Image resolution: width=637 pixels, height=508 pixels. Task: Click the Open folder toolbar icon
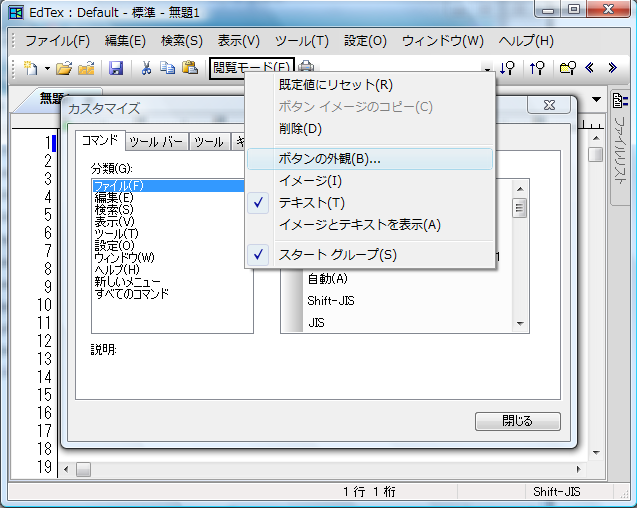(64, 68)
